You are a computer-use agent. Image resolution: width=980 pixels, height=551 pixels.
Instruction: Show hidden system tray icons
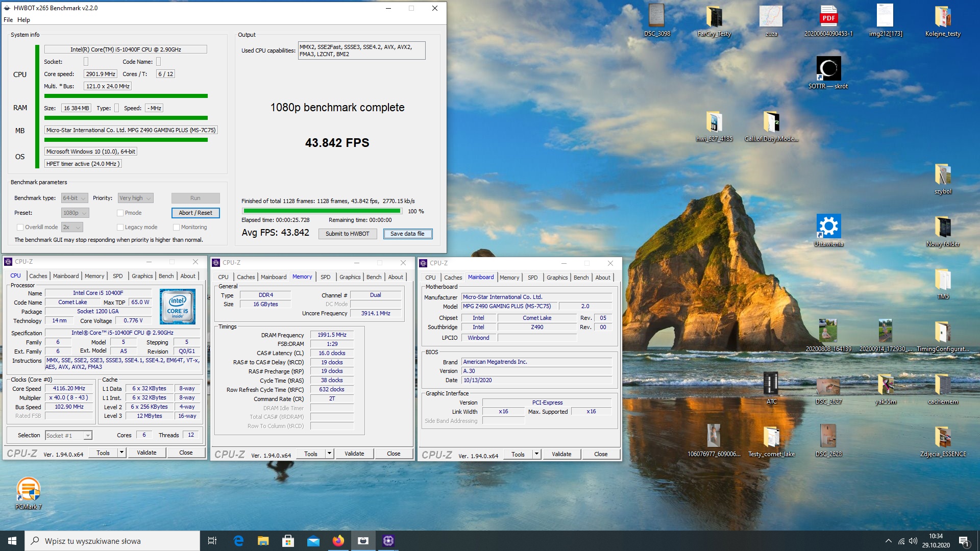(888, 541)
